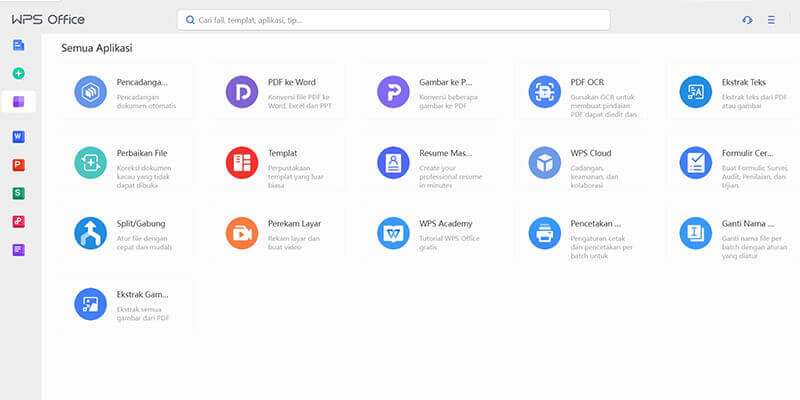Click 'Atur file dengan cepat' description
The image size is (800, 400).
(x=144, y=243)
